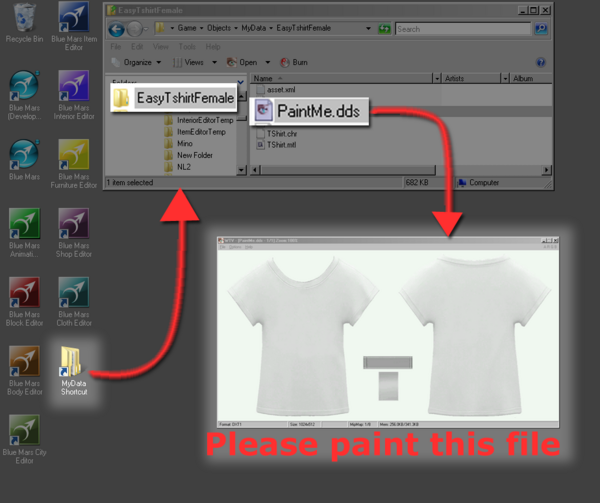Click the Explorer back navigation arrow
The height and width of the screenshot is (503, 600).
pyautogui.click(x=116, y=29)
